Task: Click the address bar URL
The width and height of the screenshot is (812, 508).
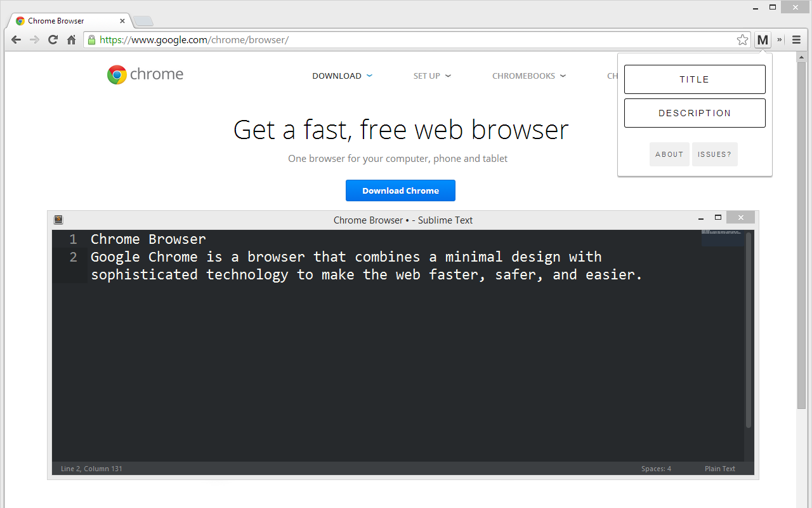Action: point(194,40)
